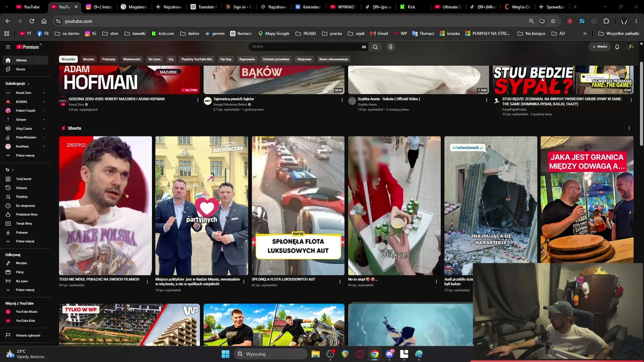Open the kawałki bookmark folder
Viewport: 644px width, 362px height.
134,34
